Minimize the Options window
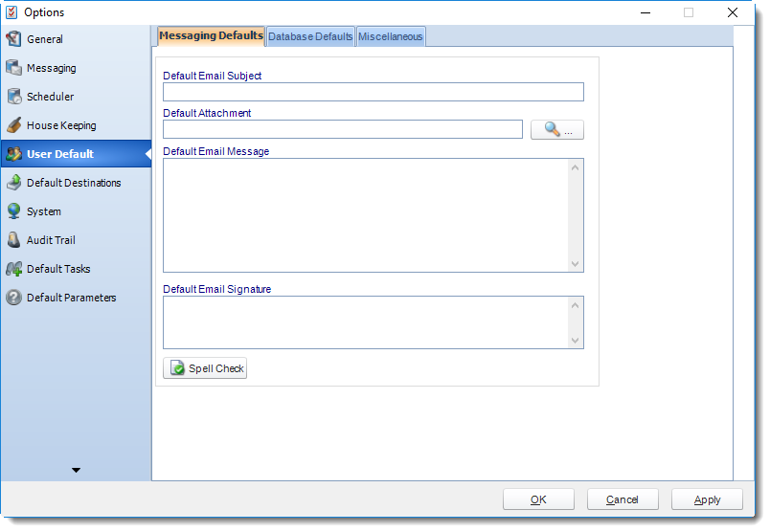 click(645, 12)
